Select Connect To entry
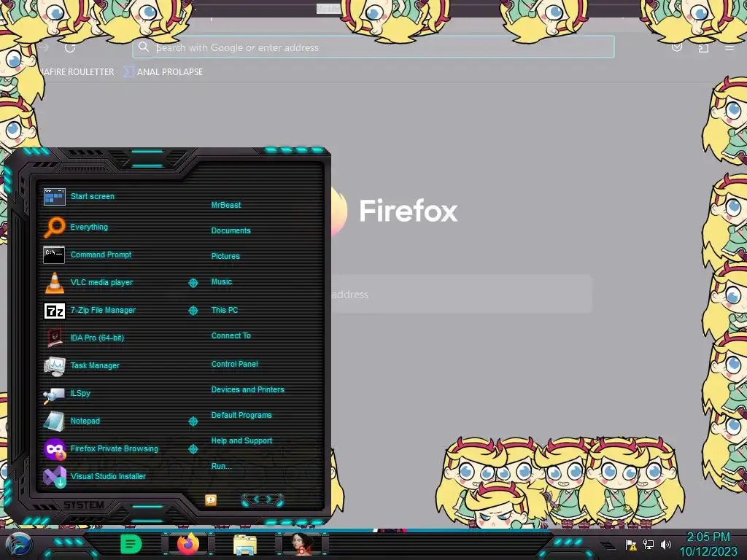This screenshot has height=560, width=747. click(231, 335)
